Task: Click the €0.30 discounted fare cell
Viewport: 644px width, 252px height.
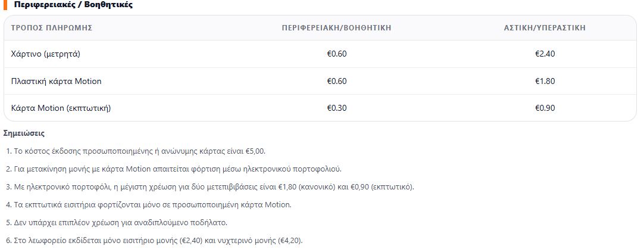Action: coord(337,108)
